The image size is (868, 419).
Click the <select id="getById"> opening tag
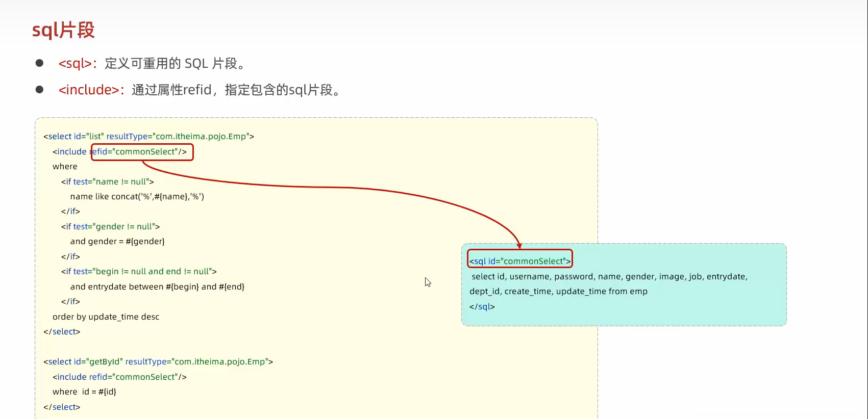158,362
